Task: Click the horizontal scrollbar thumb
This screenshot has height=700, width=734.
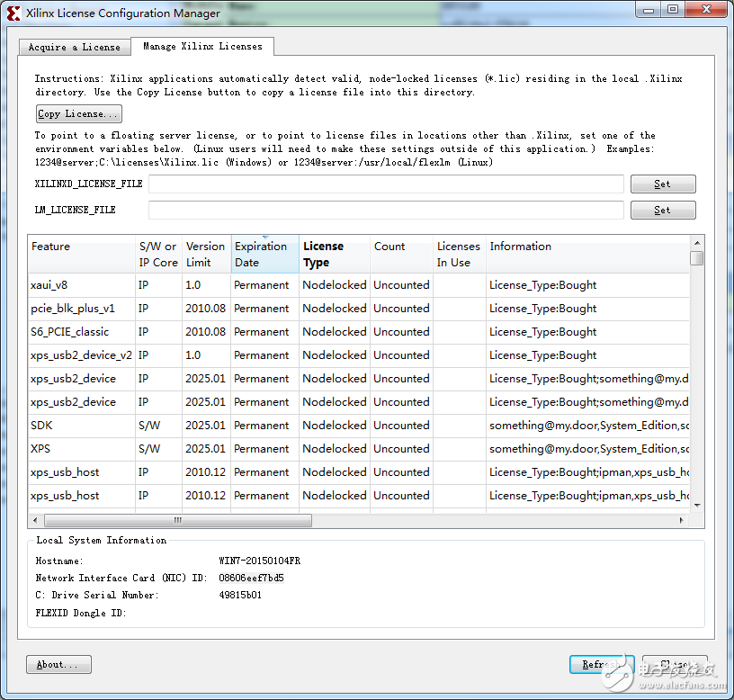Action: [178, 520]
